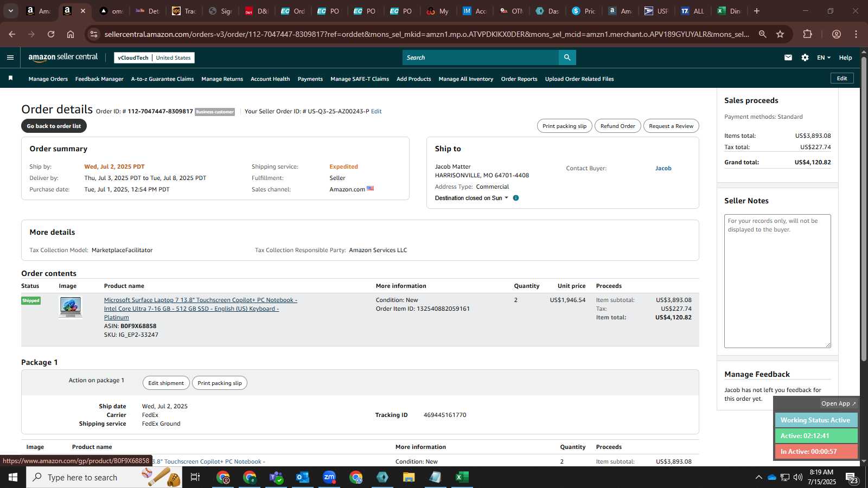Image resolution: width=868 pixels, height=488 pixels.
Task: Click the Refund Order button
Action: point(618,126)
